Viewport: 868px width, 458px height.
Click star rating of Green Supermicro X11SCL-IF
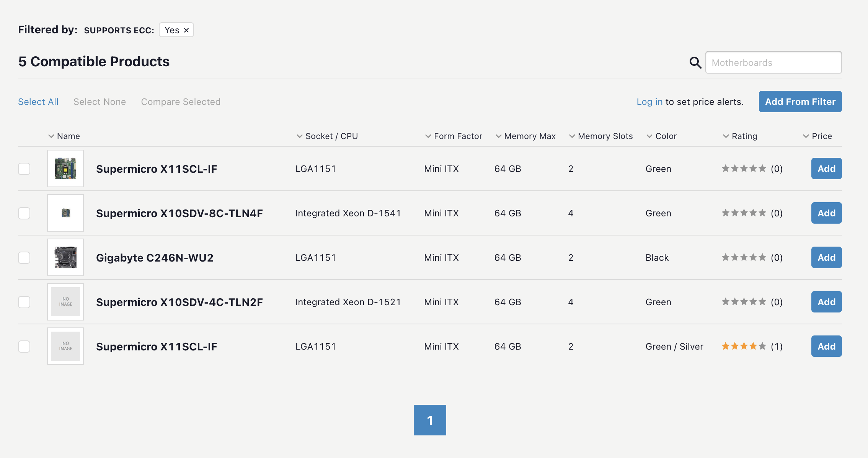744,168
